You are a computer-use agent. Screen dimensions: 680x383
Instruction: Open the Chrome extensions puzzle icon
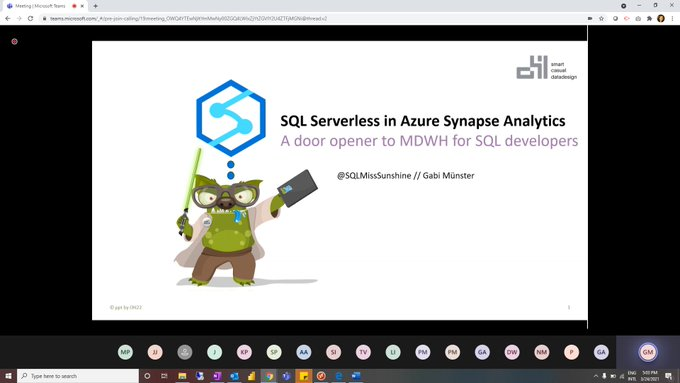[649, 19]
